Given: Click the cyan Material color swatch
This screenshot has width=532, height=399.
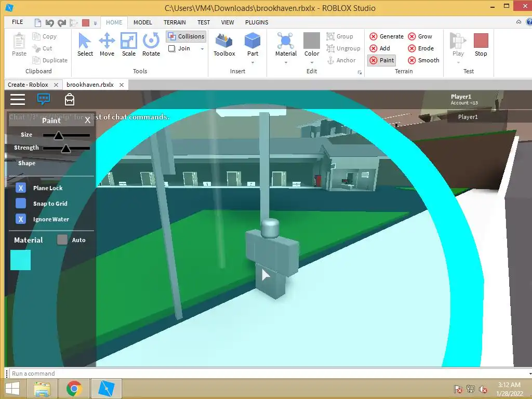Looking at the screenshot, I should (20, 260).
